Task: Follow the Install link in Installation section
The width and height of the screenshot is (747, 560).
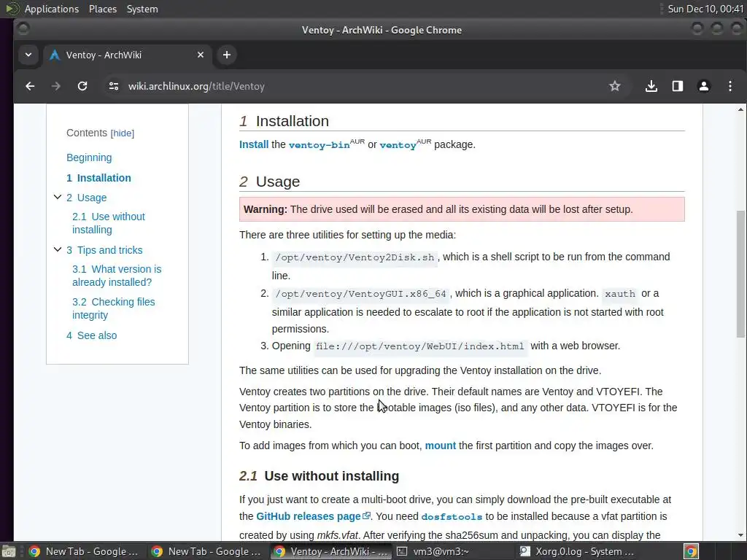Action: pyautogui.click(x=254, y=144)
